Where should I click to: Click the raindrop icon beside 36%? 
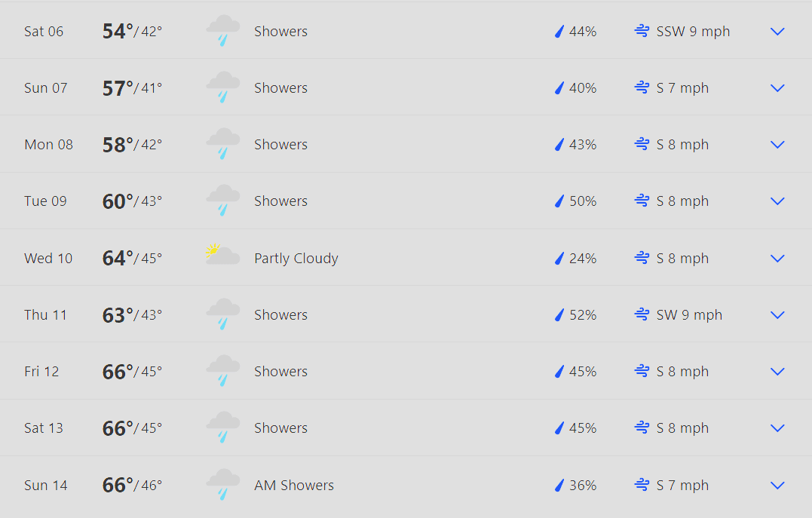tap(559, 485)
